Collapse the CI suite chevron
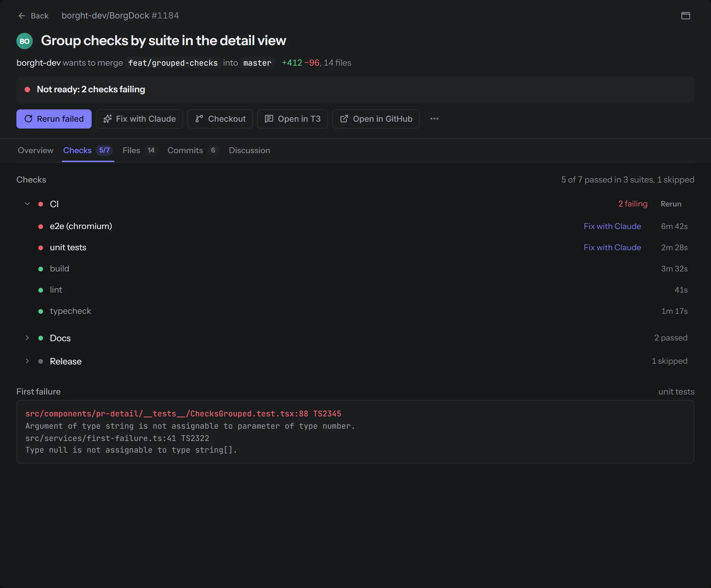Viewport: 711px width, 588px height. (27, 204)
